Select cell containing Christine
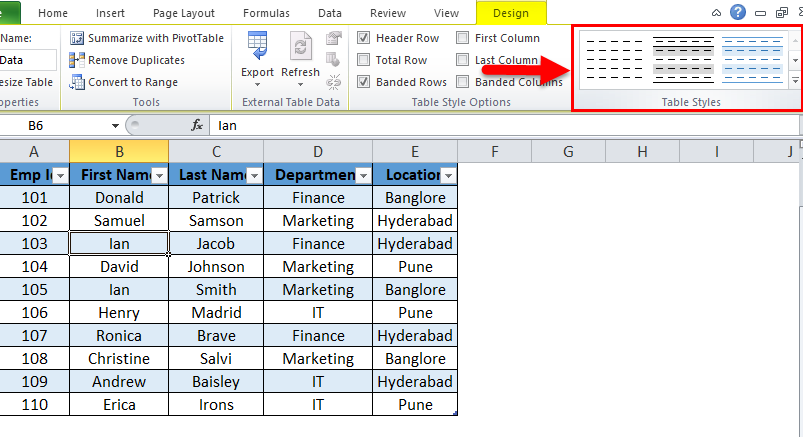This screenshot has height=437, width=803. (119, 358)
